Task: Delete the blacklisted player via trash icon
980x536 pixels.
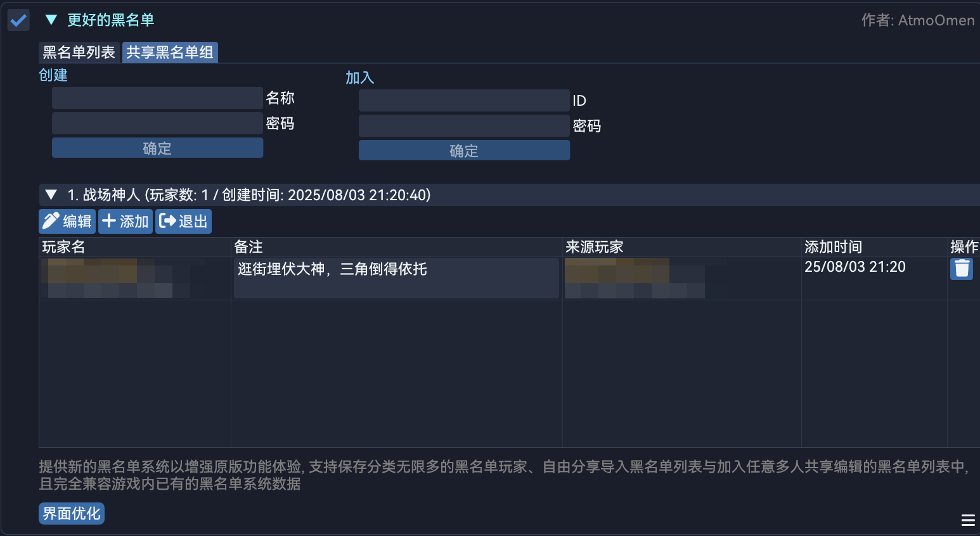Action: 962,269
